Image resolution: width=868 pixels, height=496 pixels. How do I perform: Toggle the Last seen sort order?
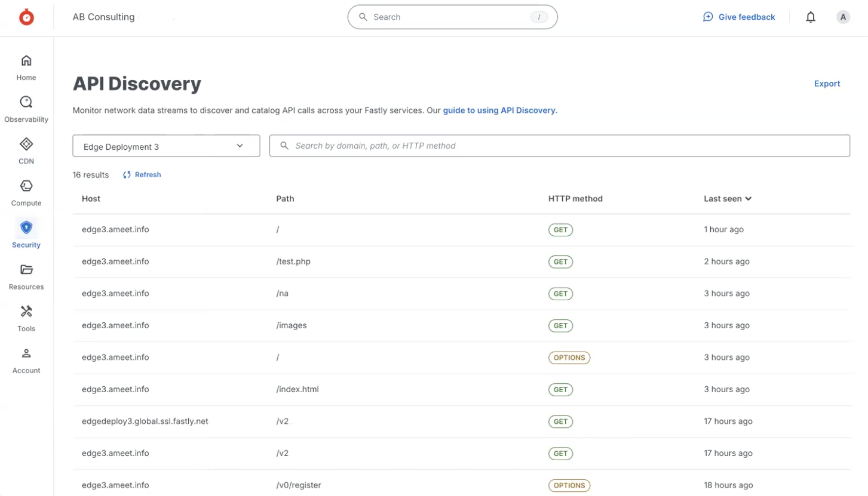[728, 198]
